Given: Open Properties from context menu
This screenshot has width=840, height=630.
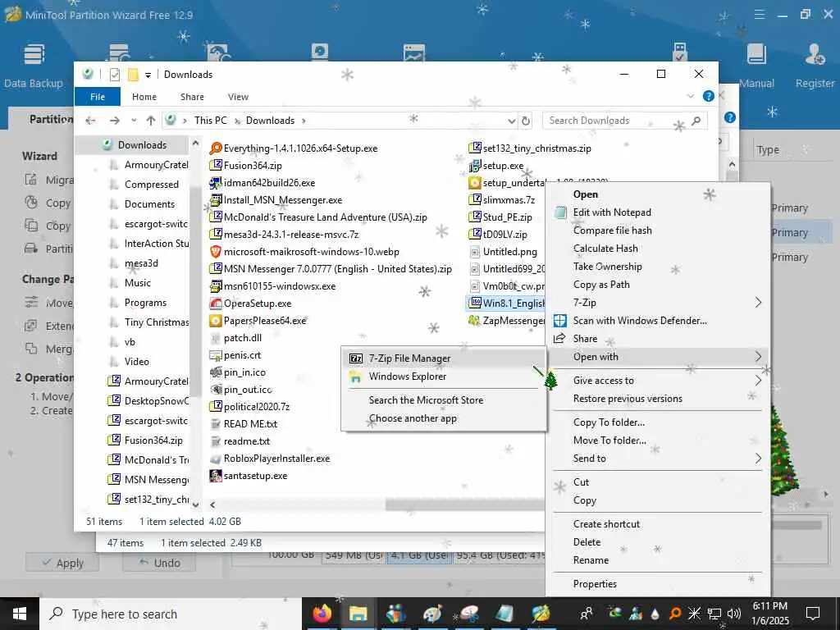Looking at the screenshot, I should 658,584.
